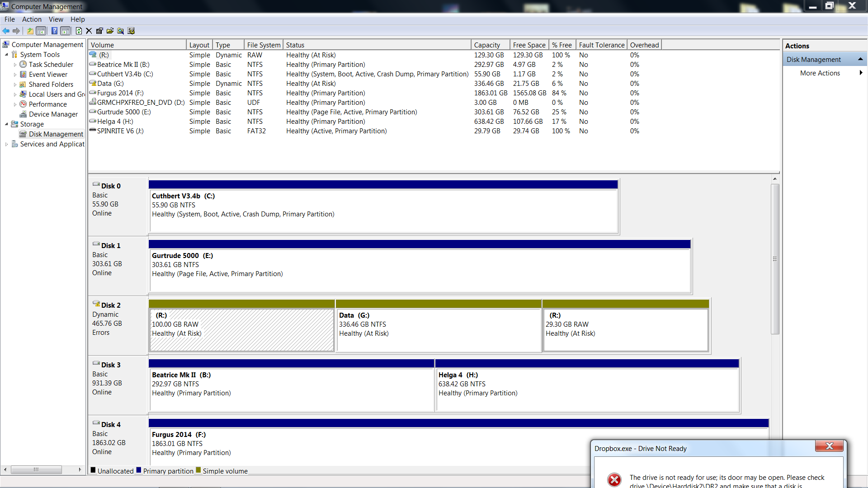Expand the Shared Folders tree node
Image resolution: width=868 pixels, height=488 pixels.
[15, 84]
